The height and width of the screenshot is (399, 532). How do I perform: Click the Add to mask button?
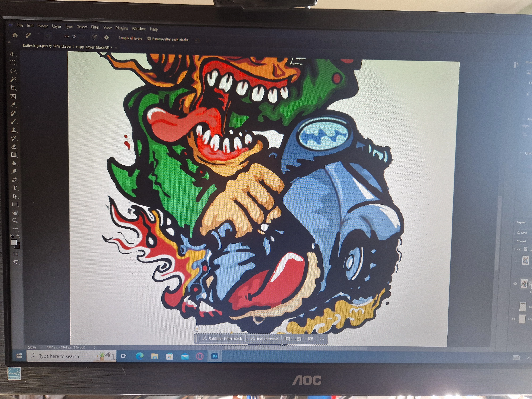[x=264, y=339]
